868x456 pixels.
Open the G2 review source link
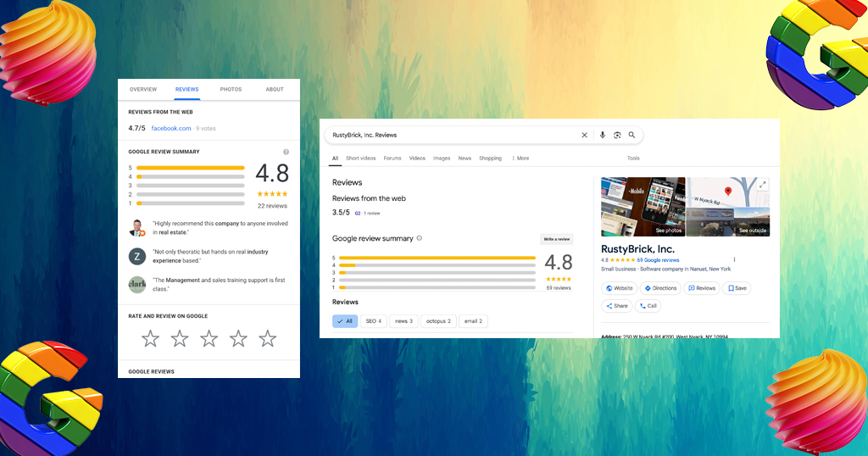click(x=358, y=213)
